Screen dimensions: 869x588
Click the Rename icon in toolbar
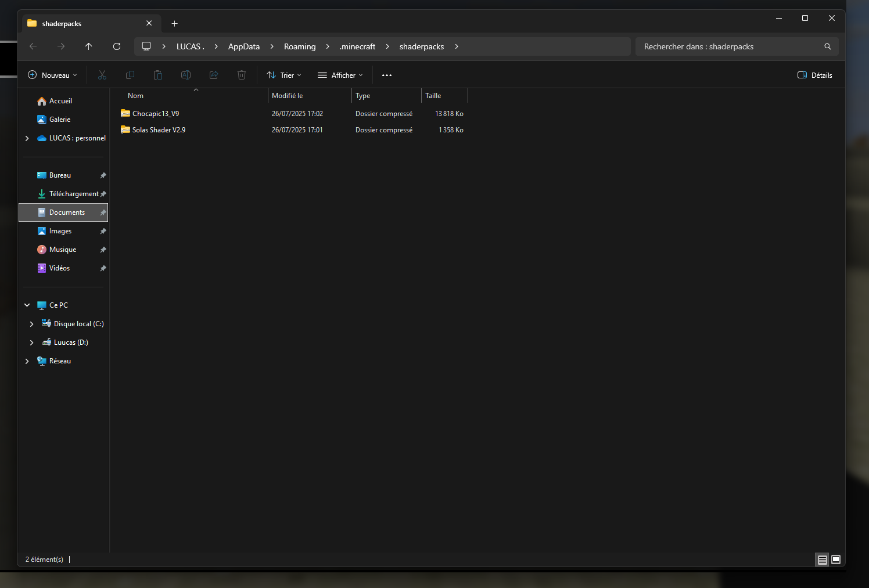tap(186, 75)
